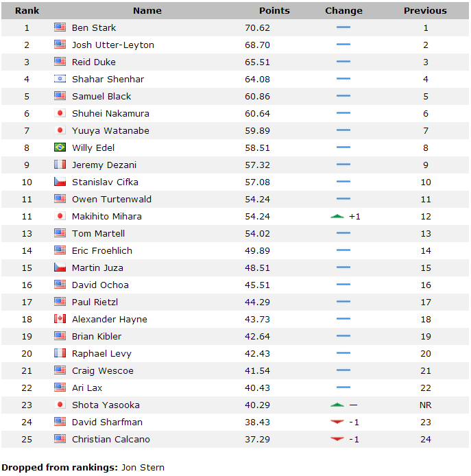The width and height of the screenshot is (471, 476).
Task: Select player name Josh Utter-Leyton
Action: point(113,45)
